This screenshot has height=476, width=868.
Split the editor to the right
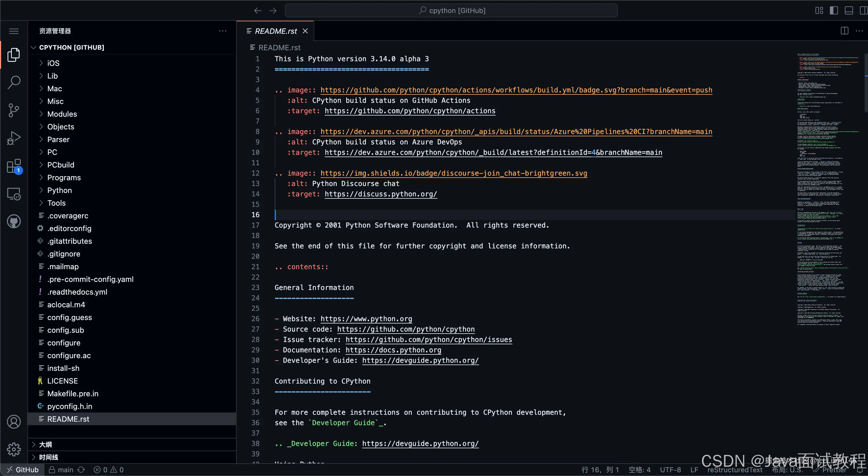tap(844, 31)
